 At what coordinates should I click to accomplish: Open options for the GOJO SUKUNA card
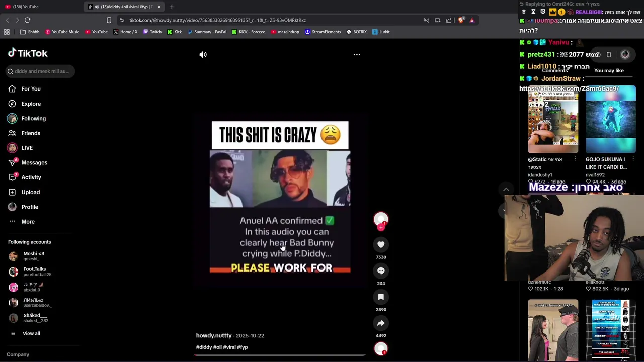click(x=633, y=159)
